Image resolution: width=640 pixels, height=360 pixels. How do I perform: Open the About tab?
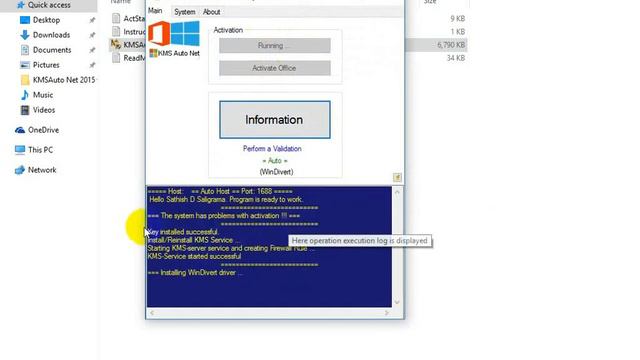coord(211,12)
